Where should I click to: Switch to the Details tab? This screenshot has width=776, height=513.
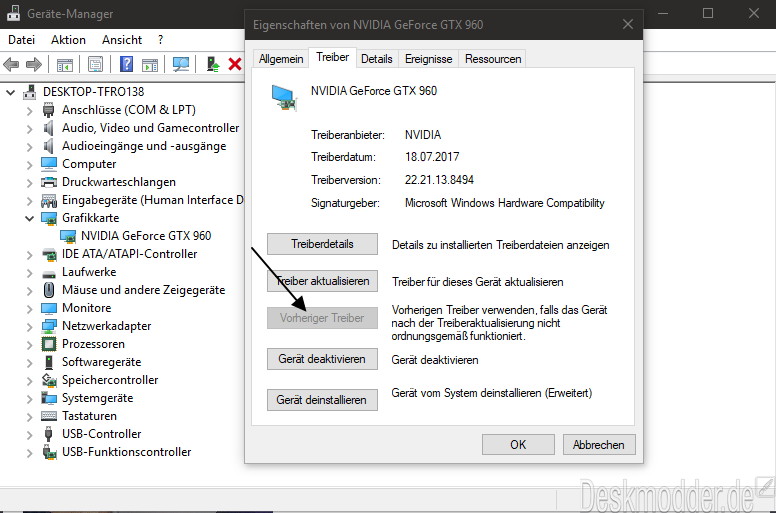tap(377, 59)
